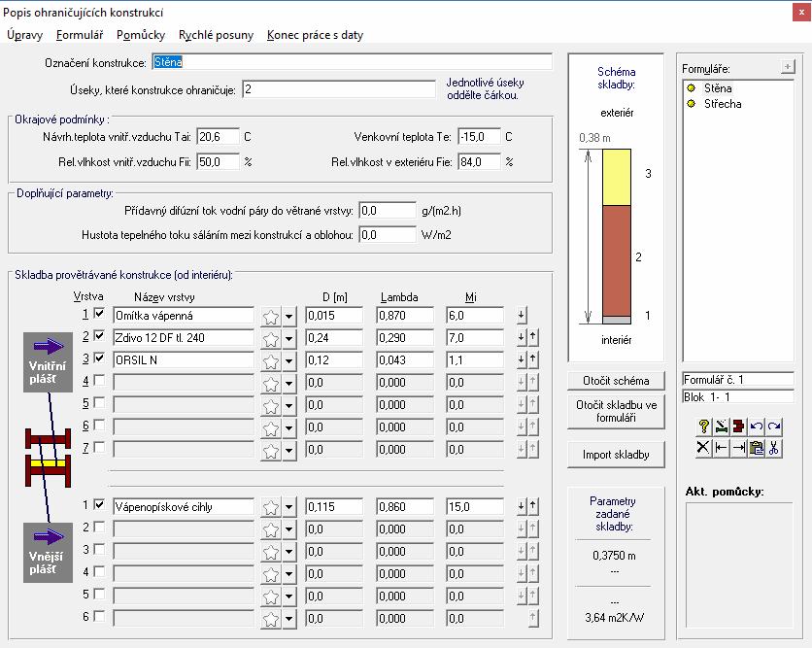Move the ORSIL N layer down
812x648 pixels.
coord(522,358)
